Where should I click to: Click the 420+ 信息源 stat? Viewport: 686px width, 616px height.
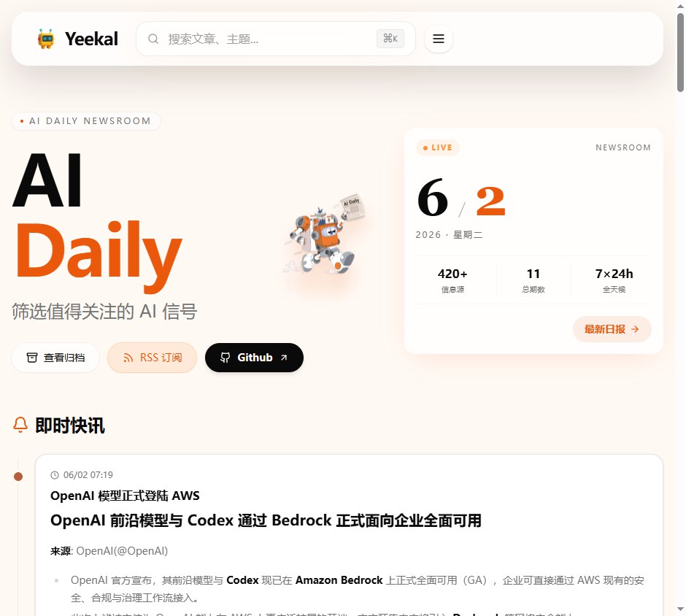[x=452, y=280]
